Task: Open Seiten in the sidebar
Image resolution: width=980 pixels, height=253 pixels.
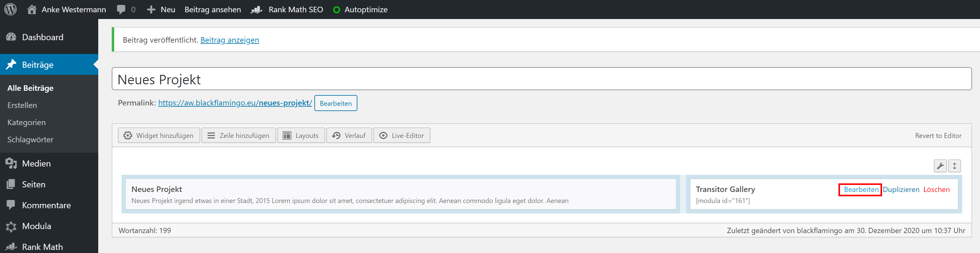Action: [33, 184]
